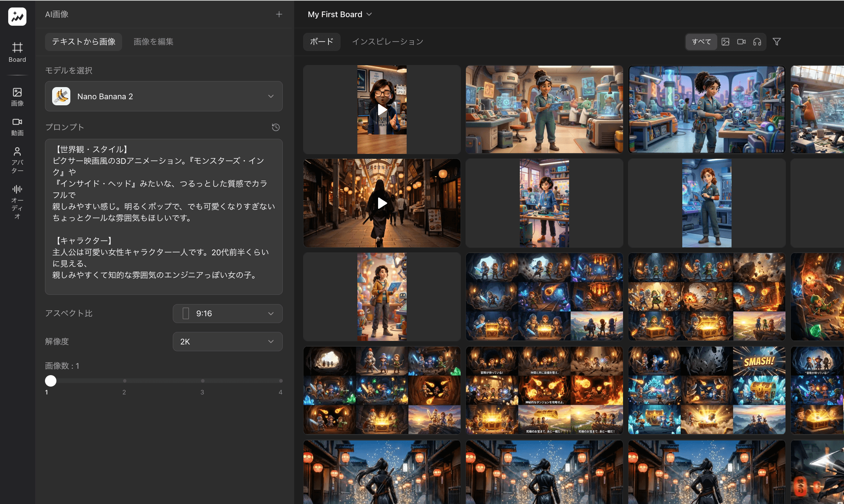
Task: Filter board to audio only
Action: tap(757, 42)
